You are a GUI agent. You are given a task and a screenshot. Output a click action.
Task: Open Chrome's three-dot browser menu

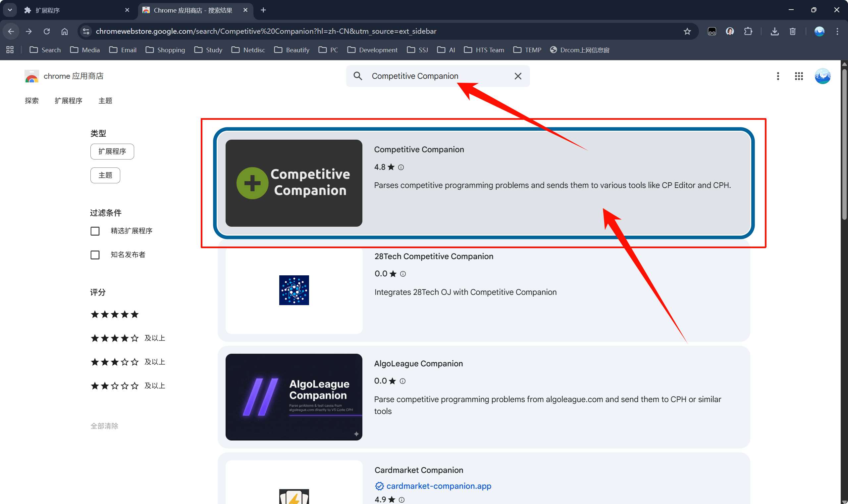pos(837,31)
